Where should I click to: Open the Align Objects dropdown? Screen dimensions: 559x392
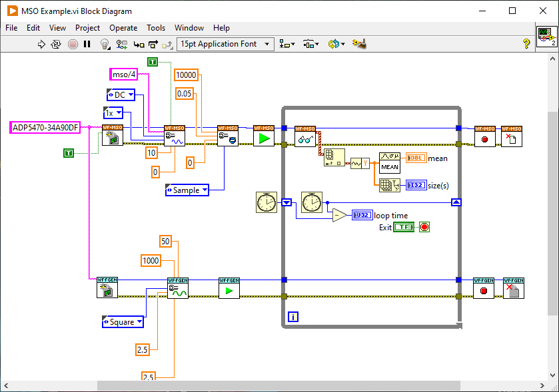pos(287,44)
